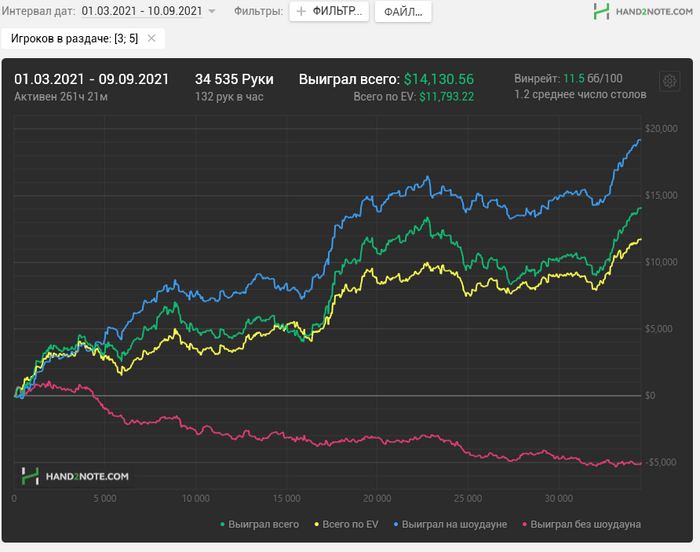Image resolution: width=700 pixels, height=552 pixels.
Task: Click the blue legend dot for showdown winnings
Action: [396, 524]
